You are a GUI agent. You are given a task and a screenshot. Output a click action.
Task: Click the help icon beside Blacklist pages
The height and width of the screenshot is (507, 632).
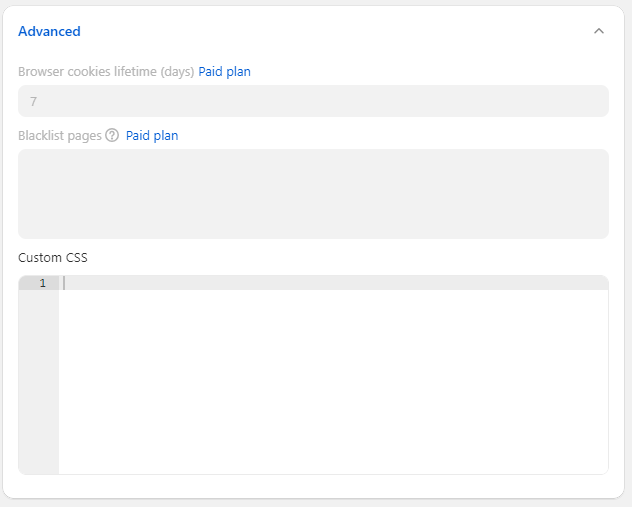point(112,136)
